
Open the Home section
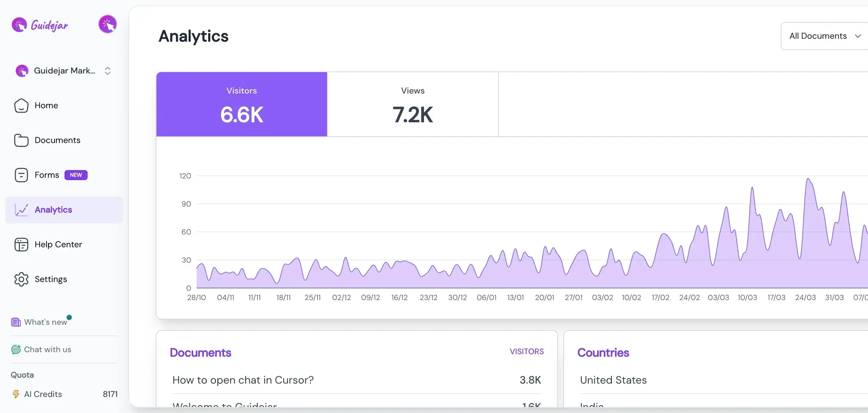click(46, 106)
